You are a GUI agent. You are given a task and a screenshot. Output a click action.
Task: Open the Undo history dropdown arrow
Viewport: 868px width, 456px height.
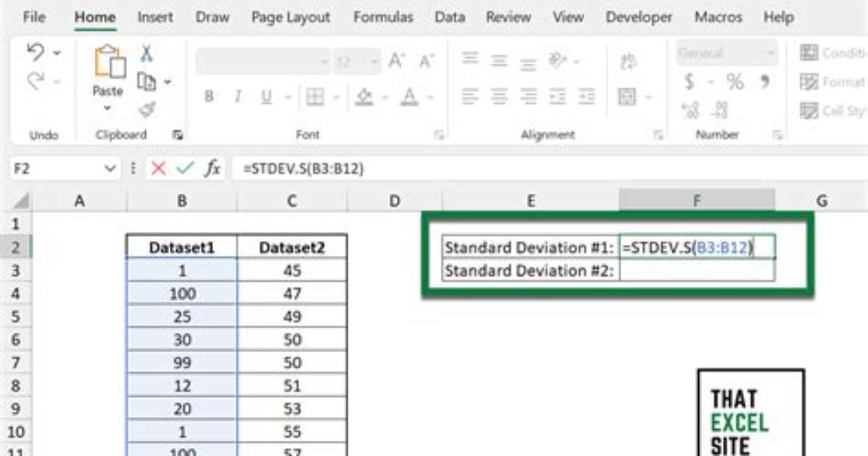coord(57,53)
